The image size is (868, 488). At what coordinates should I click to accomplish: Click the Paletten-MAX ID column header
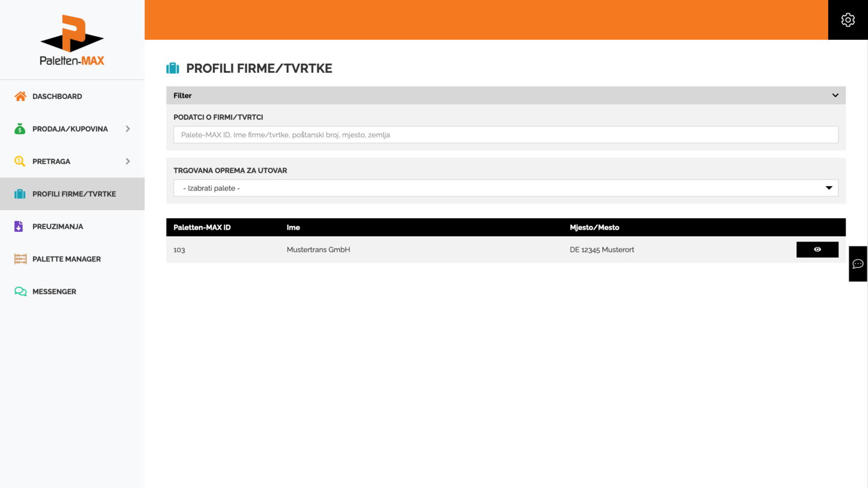[x=202, y=228]
